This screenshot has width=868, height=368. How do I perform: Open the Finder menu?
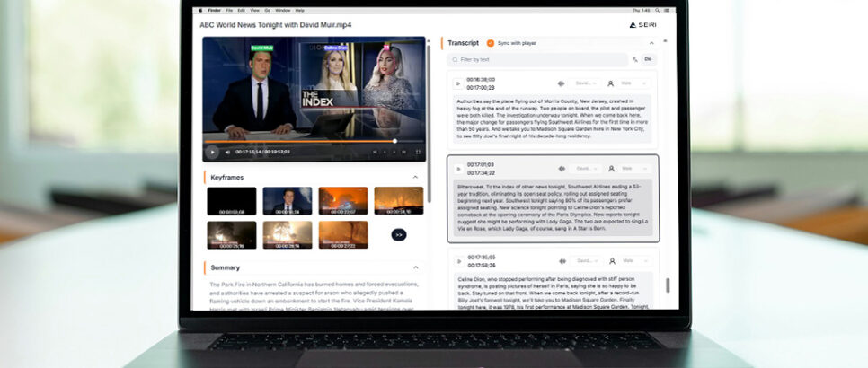214,10
